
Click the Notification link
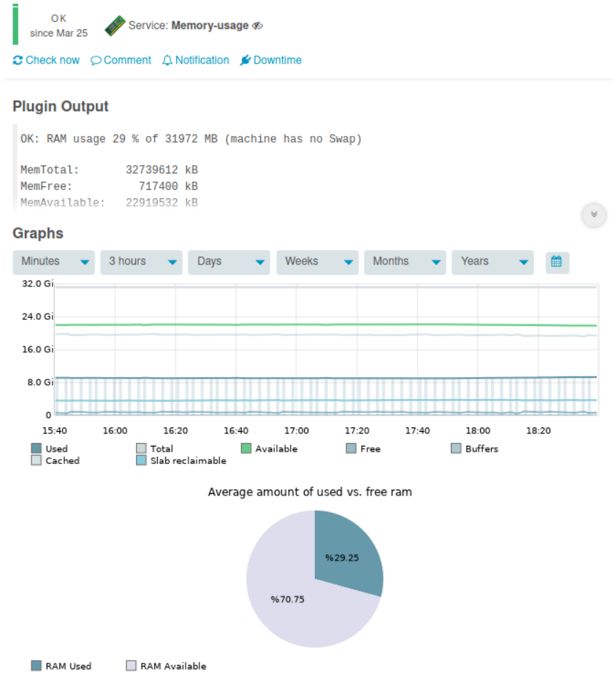tap(202, 60)
